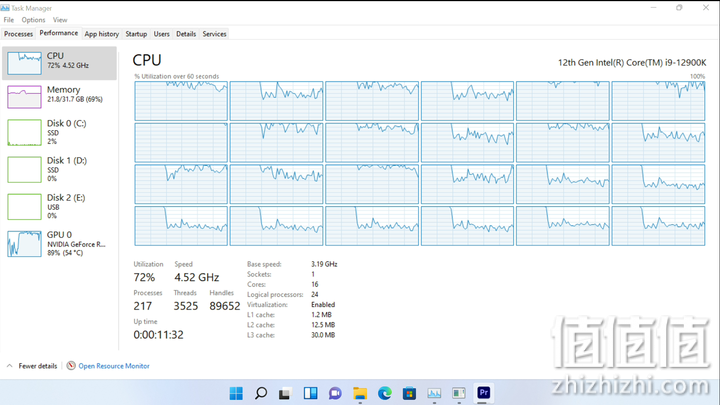Click the Sockets value 1

313,274
